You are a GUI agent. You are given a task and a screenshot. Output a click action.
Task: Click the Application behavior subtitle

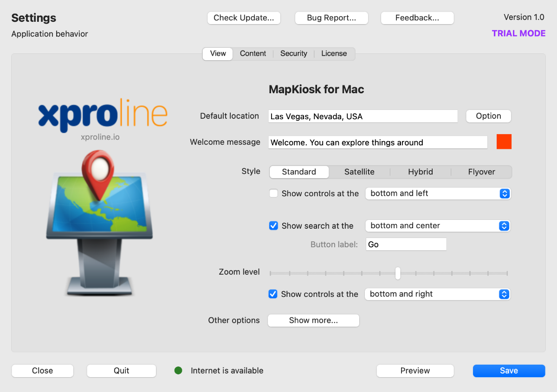(50, 34)
